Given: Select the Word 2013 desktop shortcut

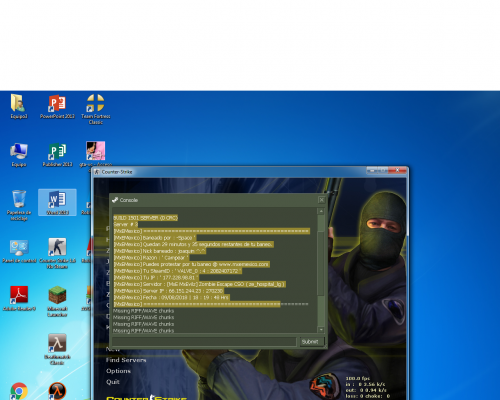Looking at the screenshot, I should [57, 202].
